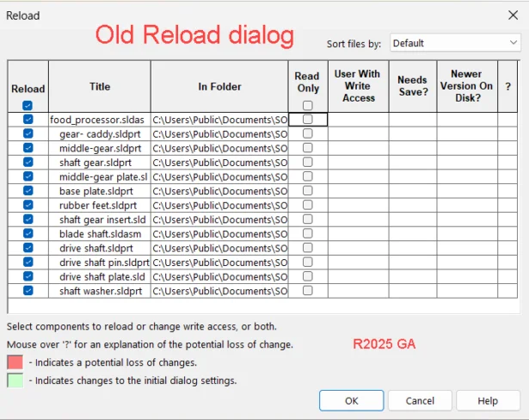This screenshot has height=420, width=529.
Task: Enable Read Only for gear- caddy.sldprt
Action: (308, 134)
